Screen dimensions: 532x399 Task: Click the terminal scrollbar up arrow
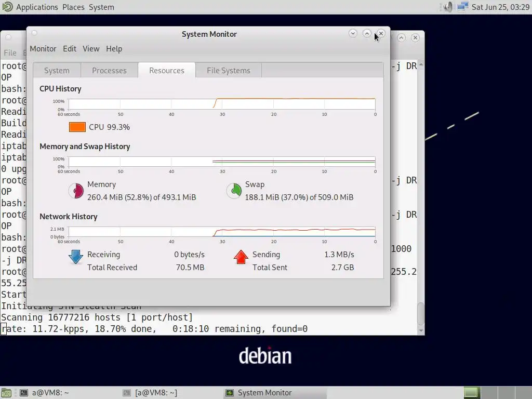coord(421,64)
